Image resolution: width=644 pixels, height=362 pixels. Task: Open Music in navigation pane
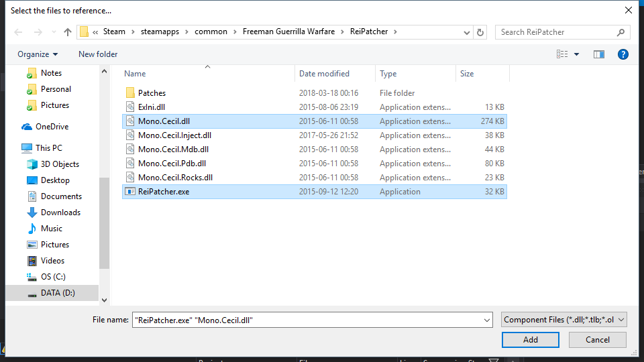[52, 228]
